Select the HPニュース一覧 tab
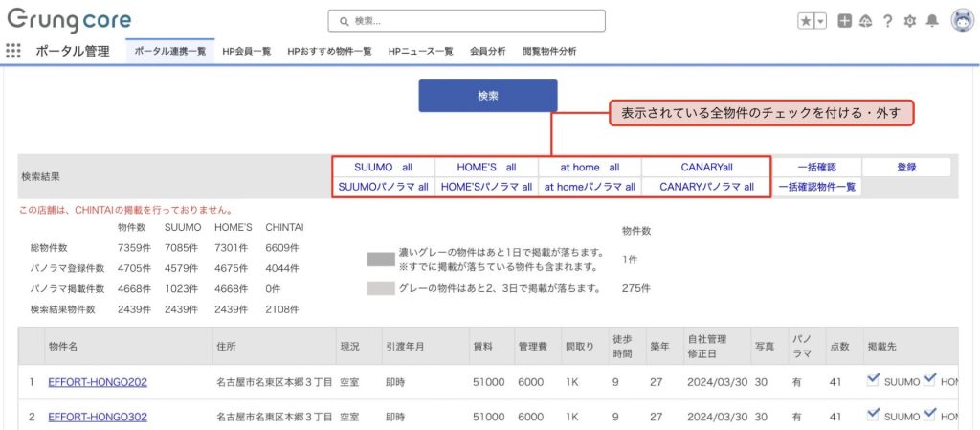 click(421, 51)
